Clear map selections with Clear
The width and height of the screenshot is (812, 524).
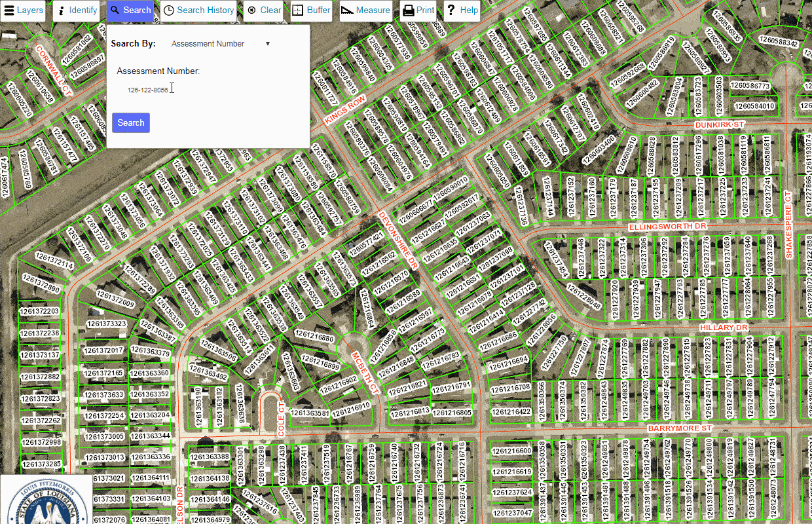pyautogui.click(x=264, y=10)
